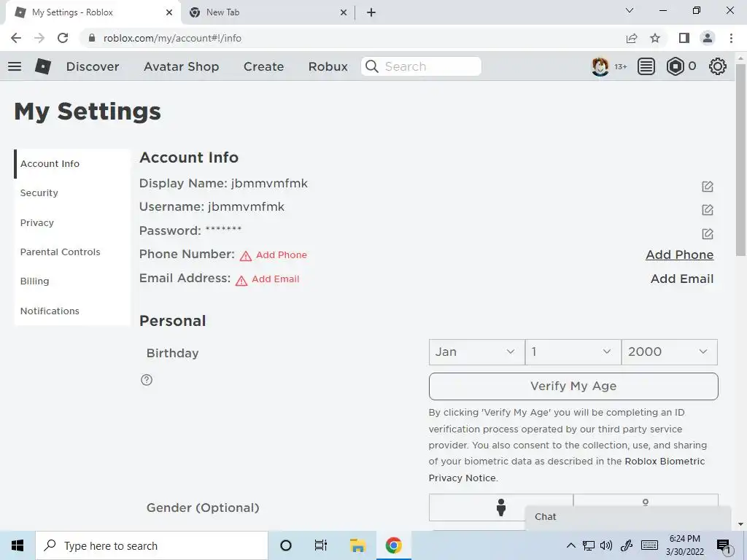Image resolution: width=747 pixels, height=560 pixels.
Task: Click the browser address bar URL
Action: [172, 38]
